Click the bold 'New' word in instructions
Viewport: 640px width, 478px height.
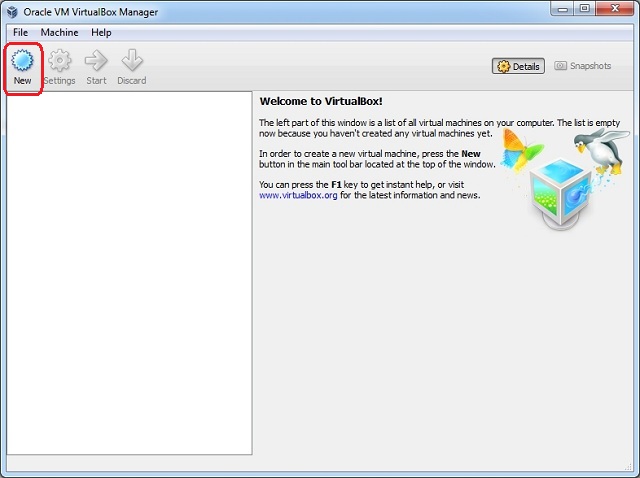tap(471, 154)
